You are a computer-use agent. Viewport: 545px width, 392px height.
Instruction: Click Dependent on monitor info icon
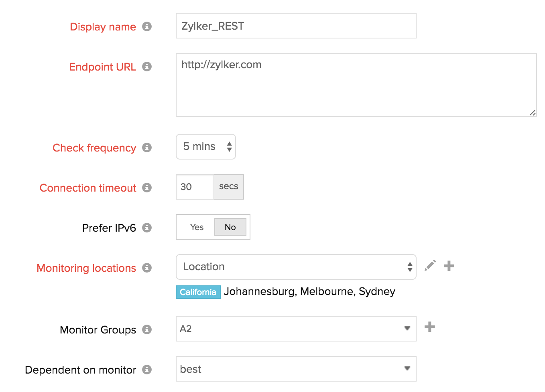click(x=147, y=370)
